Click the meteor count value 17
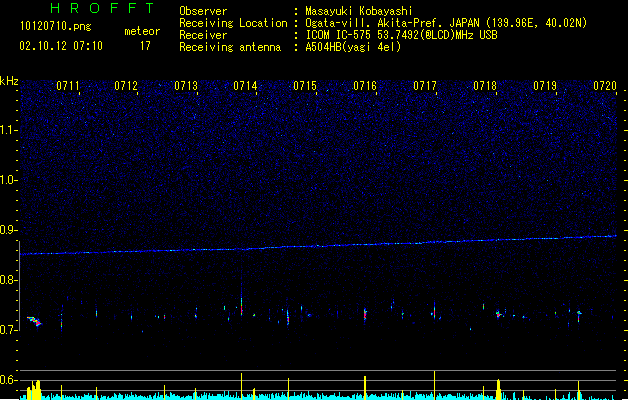The width and height of the screenshot is (629, 400). [x=145, y=46]
